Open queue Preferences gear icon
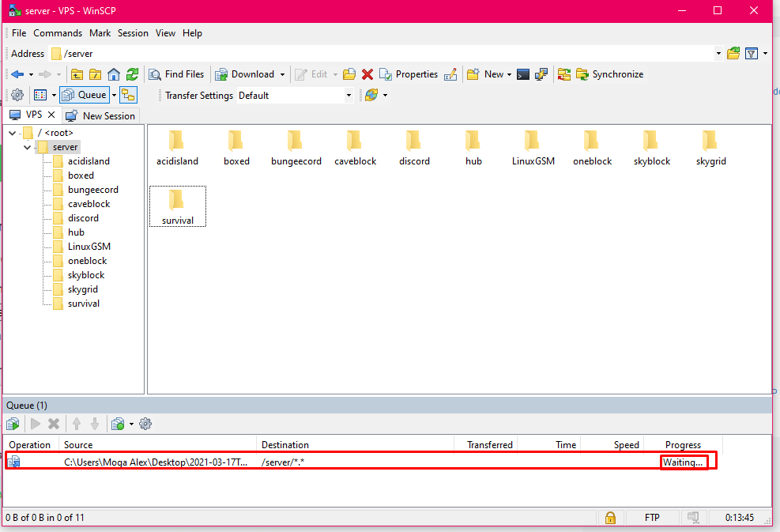Viewport: 780px width, 532px height. click(x=145, y=424)
